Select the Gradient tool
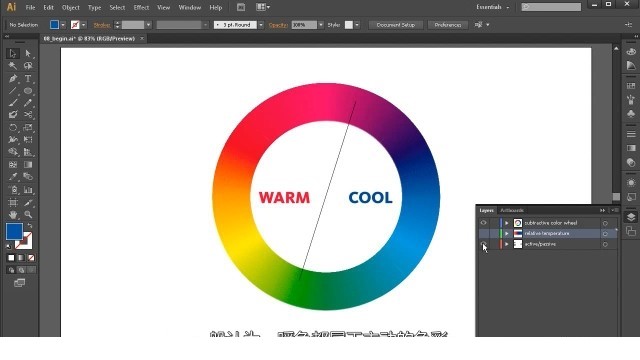640x360 pixels. [x=28, y=164]
